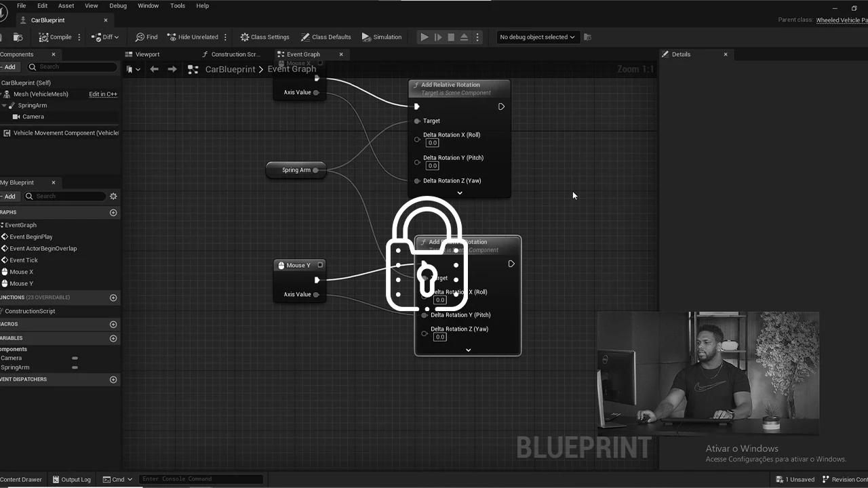This screenshot has width=868, height=488.
Task: Click the CarBlueprint breadcrumb
Action: tap(230, 69)
